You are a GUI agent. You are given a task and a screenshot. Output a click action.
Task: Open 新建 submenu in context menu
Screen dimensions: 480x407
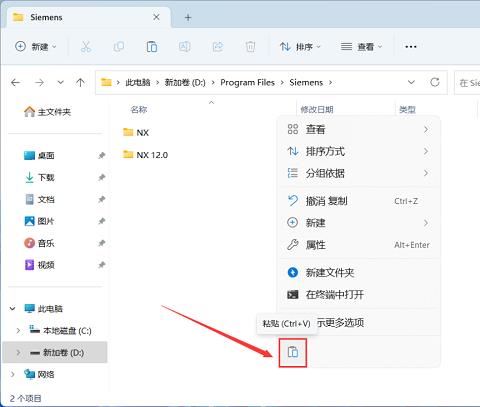click(x=358, y=223)
